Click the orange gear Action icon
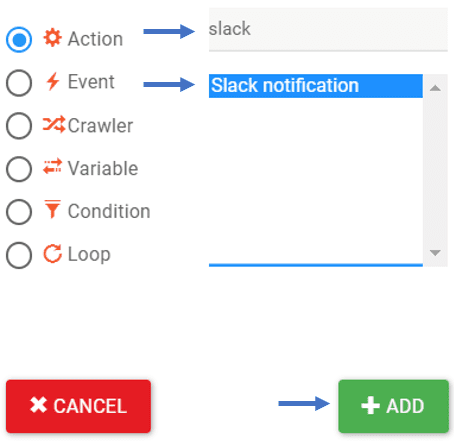 pyautogui.click(x=52, y=38)
